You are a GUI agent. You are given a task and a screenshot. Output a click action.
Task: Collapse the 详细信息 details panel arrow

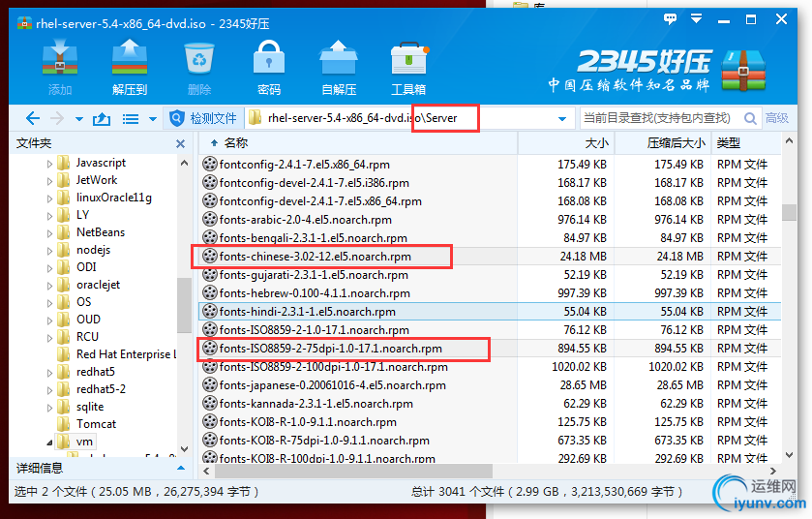pos(181,469)
